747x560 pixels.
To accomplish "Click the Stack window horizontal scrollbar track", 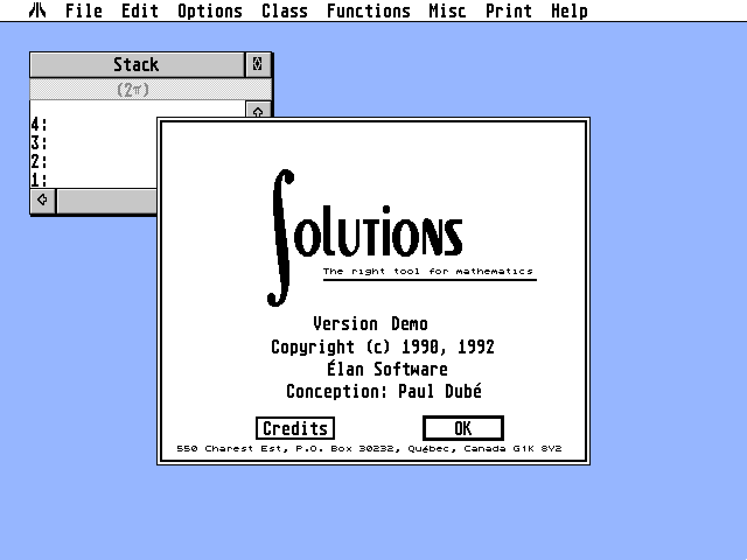I will (x=107, y=201).
